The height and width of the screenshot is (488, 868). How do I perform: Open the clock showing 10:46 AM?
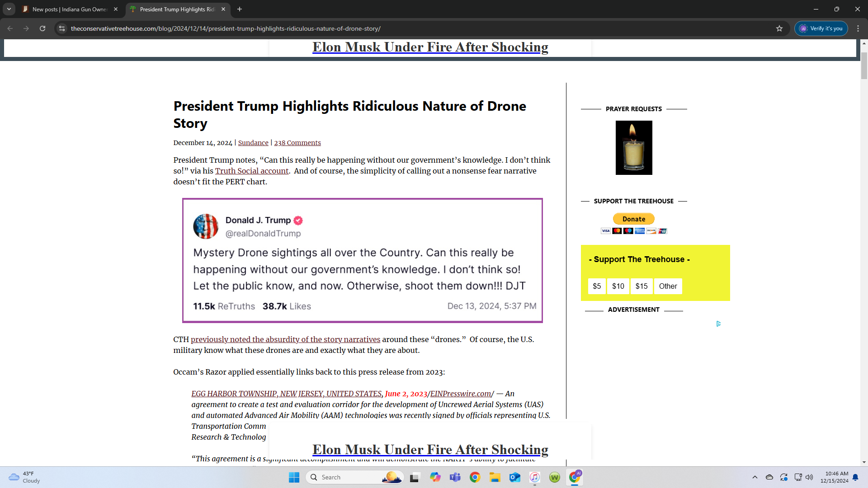(x=835, y=477)
